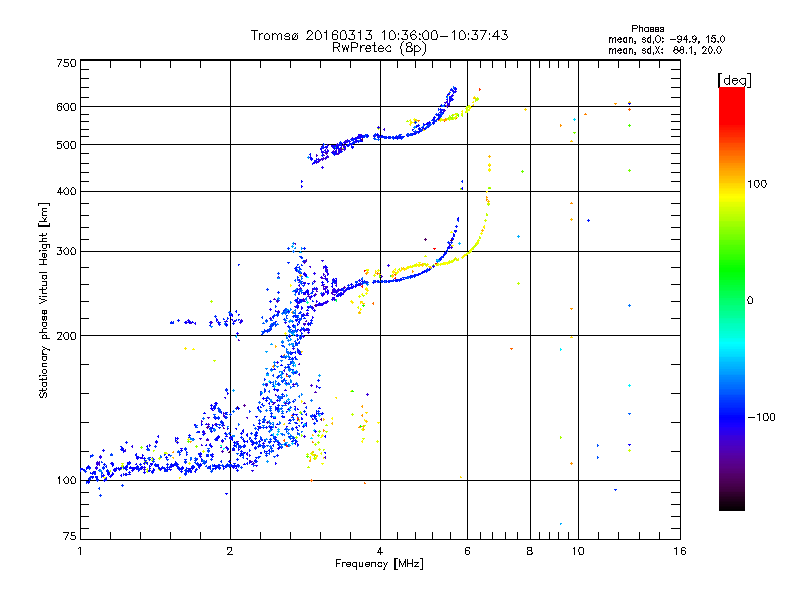Click the y-axis tick label "500"

tap(67, 145)
